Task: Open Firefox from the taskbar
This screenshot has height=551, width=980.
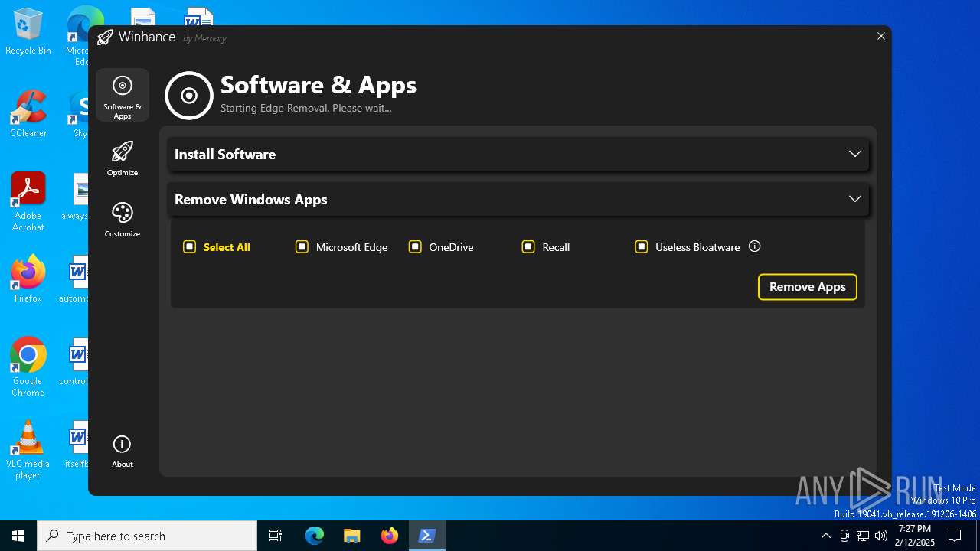Action: (x=389, y=536)
